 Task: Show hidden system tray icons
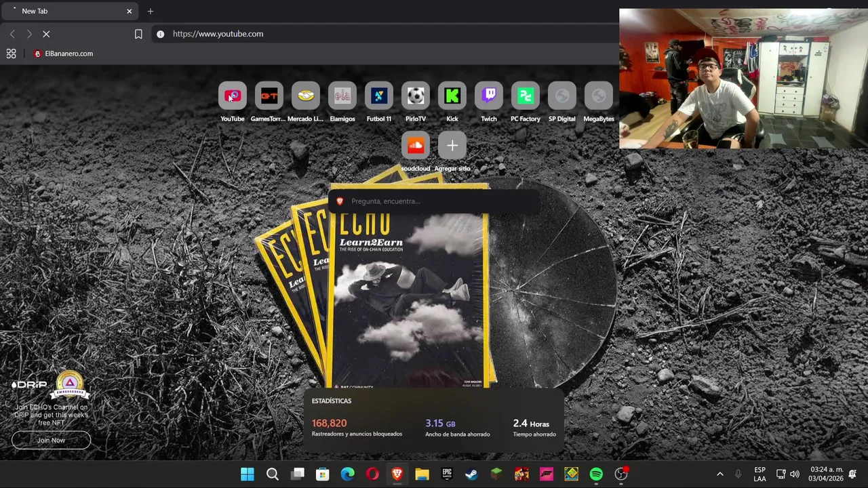[x=720, y=474]
